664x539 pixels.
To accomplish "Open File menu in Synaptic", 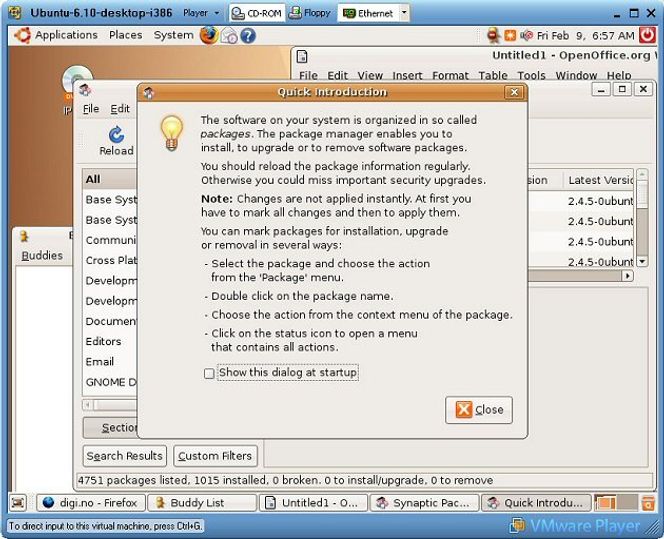I will click(x=91, y=109).
